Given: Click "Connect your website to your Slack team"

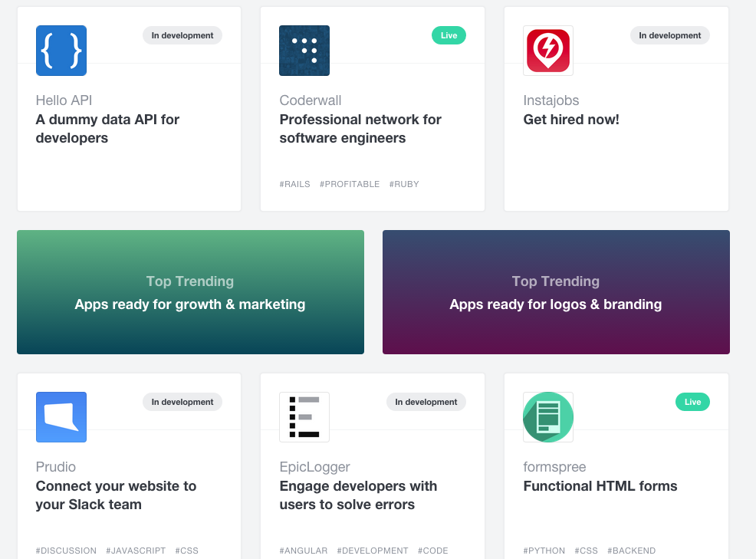Looking at the screenshot, I should (116, 495).
